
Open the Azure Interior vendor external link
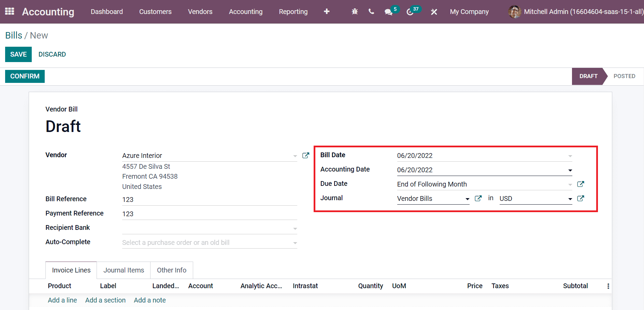coord(306,156)
